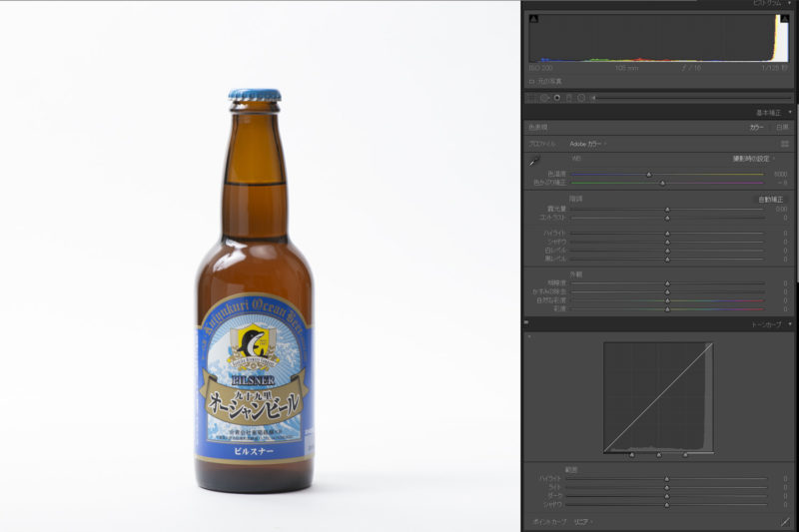Image resolution: width=799 pixels, height=532 pixels.
Task: Adjust tone curve region ハイライト slider
Action: (666, 478)
